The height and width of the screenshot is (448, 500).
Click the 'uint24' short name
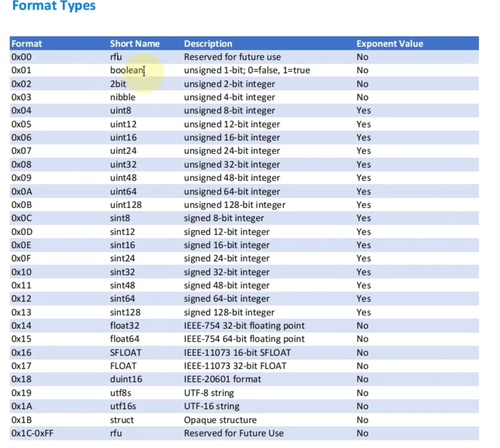tap(123, 151)
